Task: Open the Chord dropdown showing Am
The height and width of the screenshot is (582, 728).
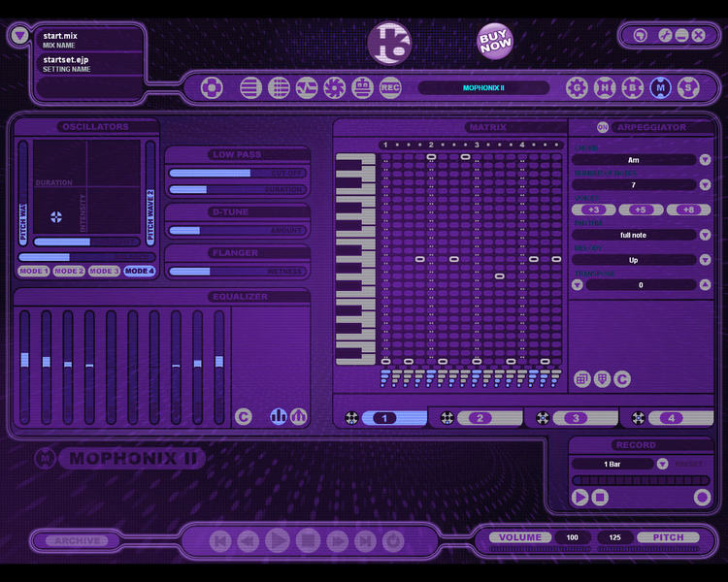Action: point(705,160)
